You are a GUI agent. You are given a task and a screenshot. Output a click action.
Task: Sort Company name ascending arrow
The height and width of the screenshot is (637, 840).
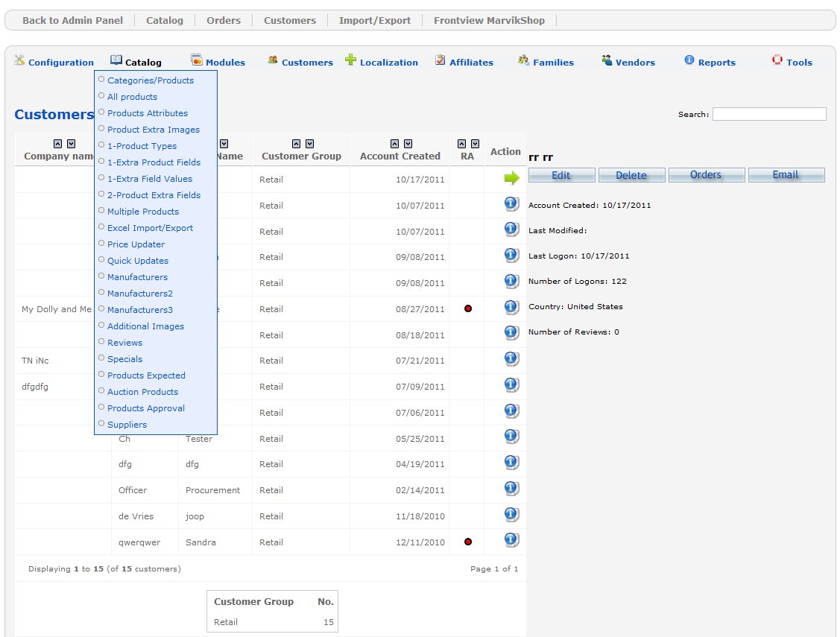click(x=58, y=144)
